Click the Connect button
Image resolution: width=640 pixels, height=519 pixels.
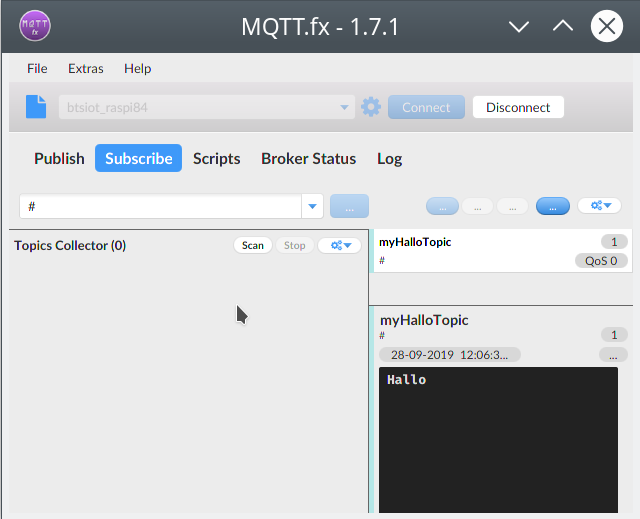(426, 107)
